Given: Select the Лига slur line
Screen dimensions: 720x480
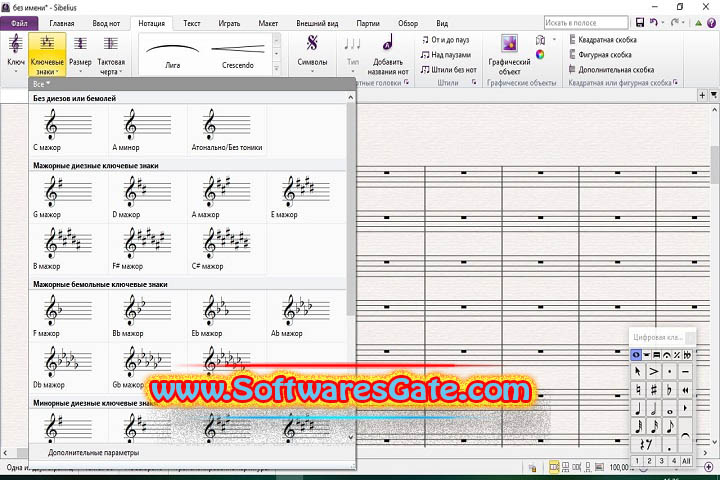Looking at the screenshot, I should pyautogui.click(x=173, y=54).
